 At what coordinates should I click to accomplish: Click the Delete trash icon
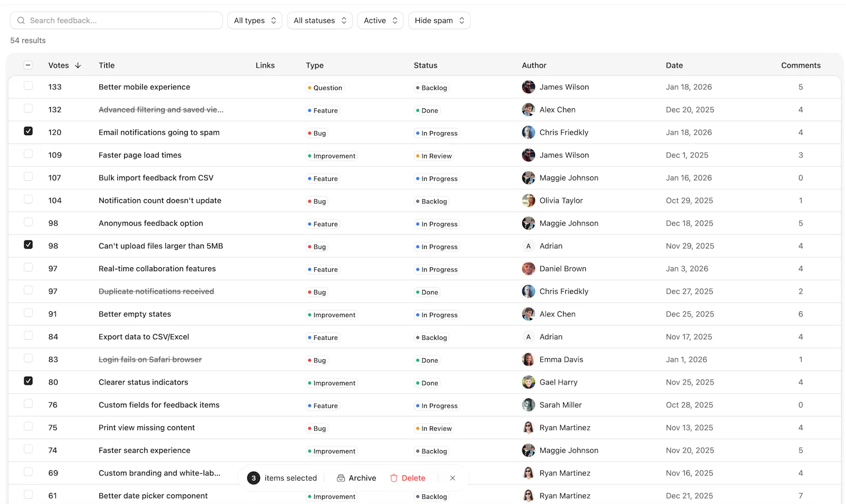tap(394, 478)
